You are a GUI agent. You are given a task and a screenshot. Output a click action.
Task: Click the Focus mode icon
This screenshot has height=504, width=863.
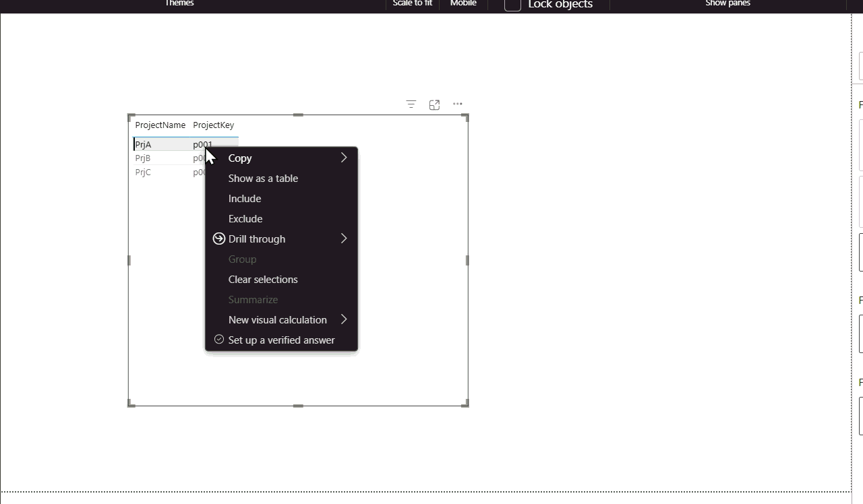(x=434, y=104)
